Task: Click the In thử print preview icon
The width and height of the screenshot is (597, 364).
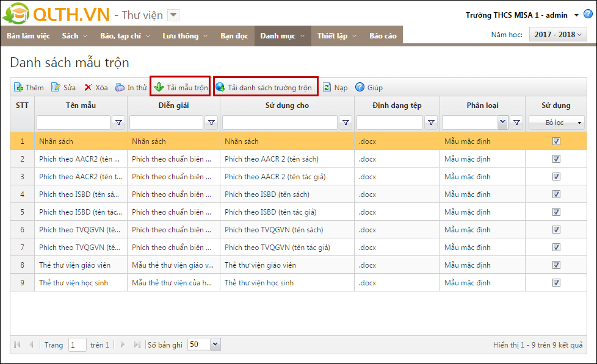Action: [x=120, y=88]
